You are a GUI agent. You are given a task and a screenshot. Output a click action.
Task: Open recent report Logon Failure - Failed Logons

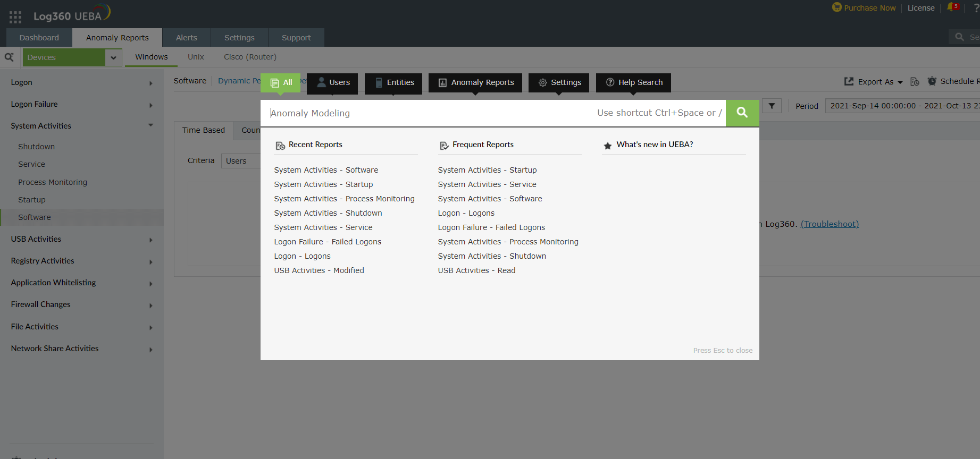point(328,242)
